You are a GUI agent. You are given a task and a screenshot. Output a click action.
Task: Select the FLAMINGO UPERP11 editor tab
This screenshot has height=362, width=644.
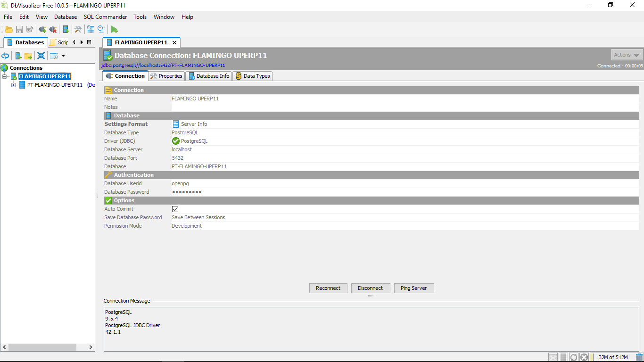[x=141, y=42]
